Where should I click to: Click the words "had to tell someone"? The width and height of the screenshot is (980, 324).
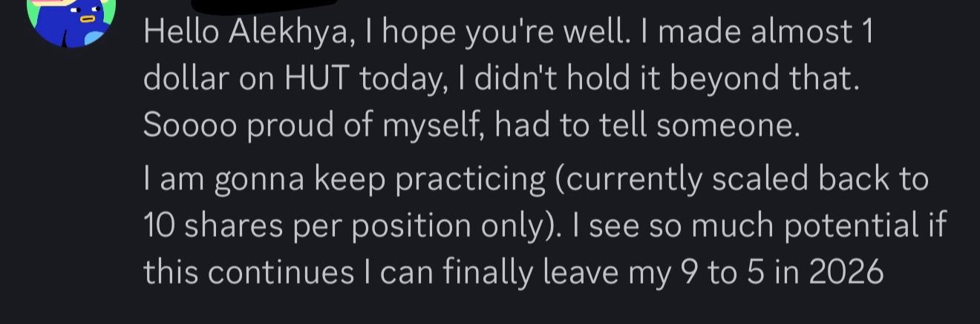pyautogui.click(x=647, y=126)
